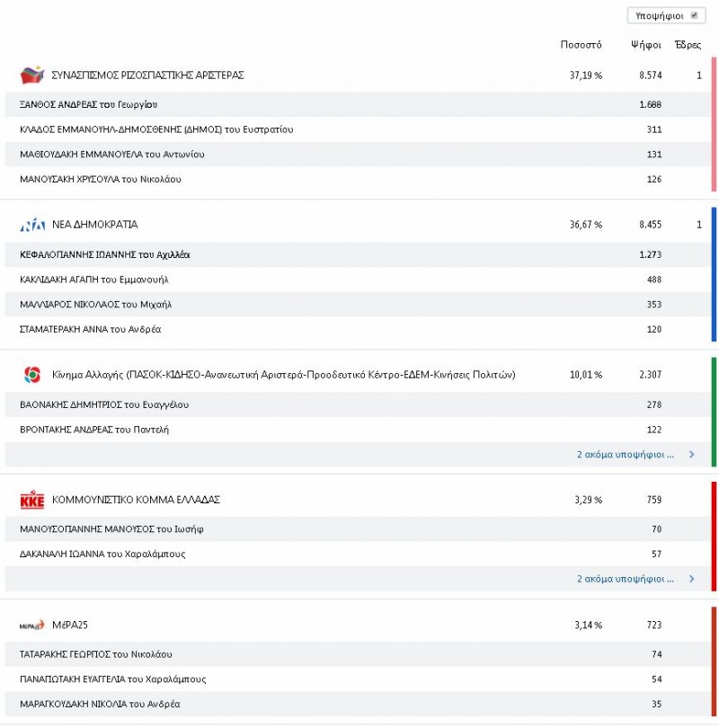Viewport: 719px width, 728px height.
Task: Expand 2 more candidates under Κίνημα Αλλαγής
Action: point(625,455)
